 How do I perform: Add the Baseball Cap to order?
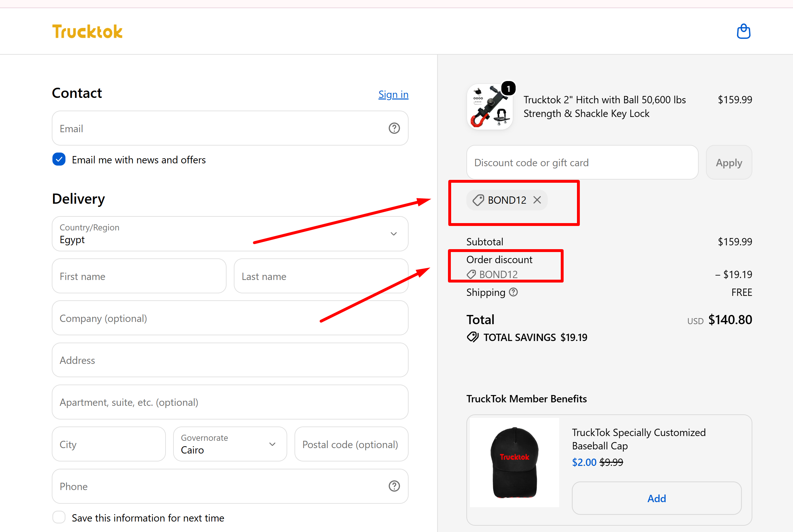tap(657, 498)
